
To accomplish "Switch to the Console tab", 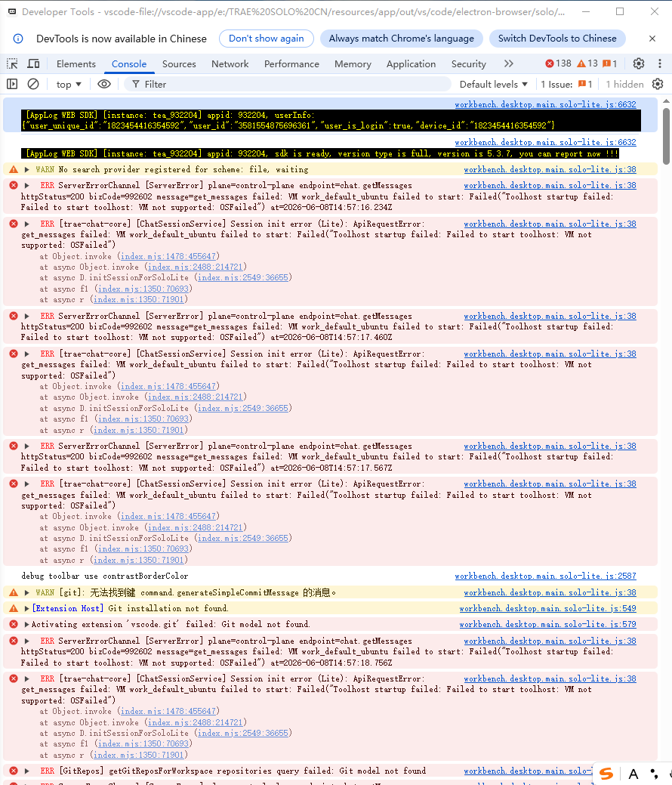I will (x=129, y=63).
